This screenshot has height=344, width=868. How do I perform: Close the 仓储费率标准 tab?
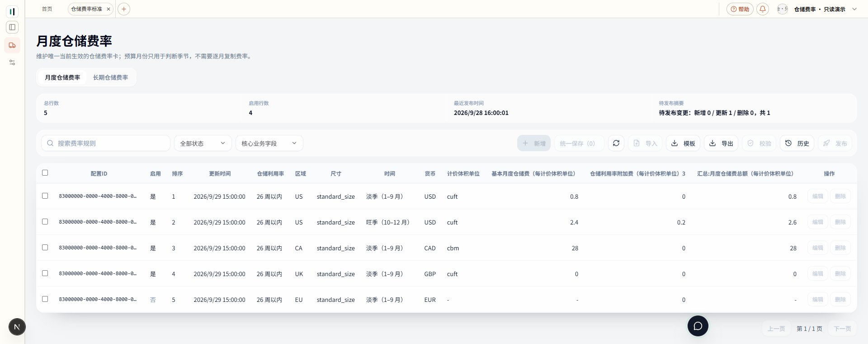click(108, 9)
